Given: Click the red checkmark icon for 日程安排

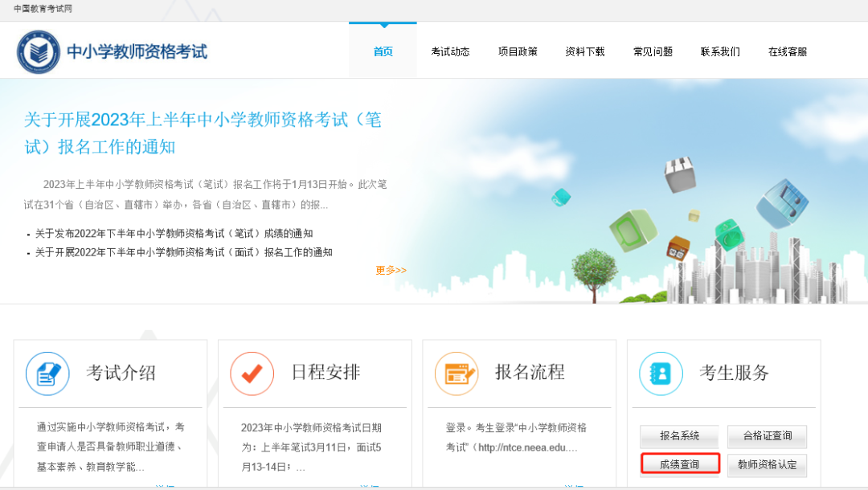Looking at the screenshot, I should point(252,374).
